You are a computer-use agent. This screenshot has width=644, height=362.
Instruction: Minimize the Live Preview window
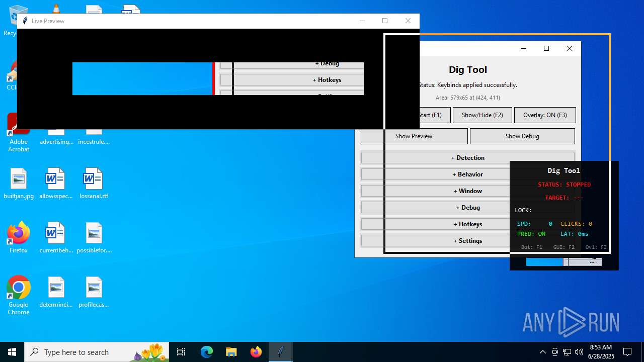[362, 21]
